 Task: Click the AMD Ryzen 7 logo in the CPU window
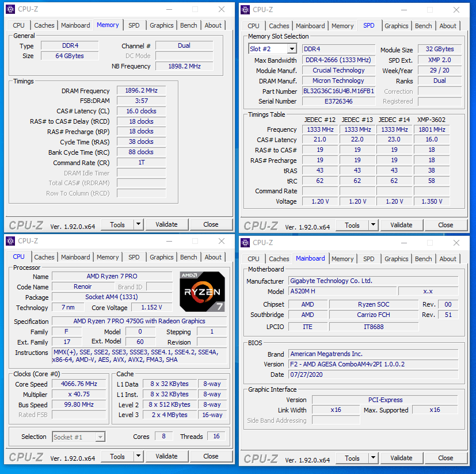(202, 292)
